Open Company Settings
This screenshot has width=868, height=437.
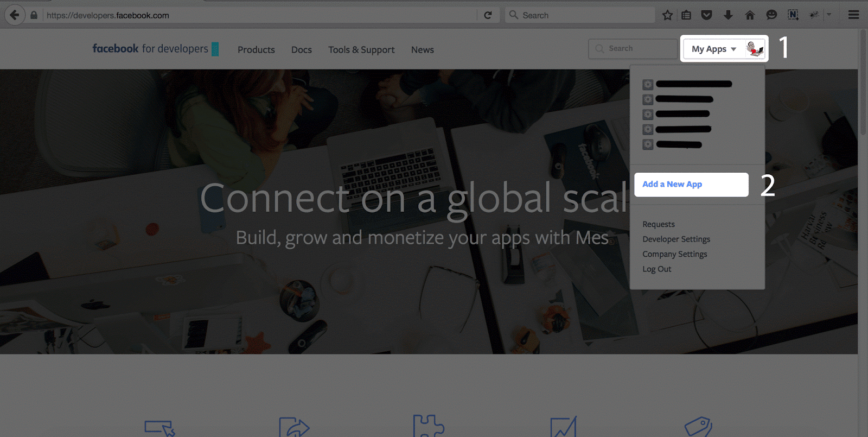(675, 254)
